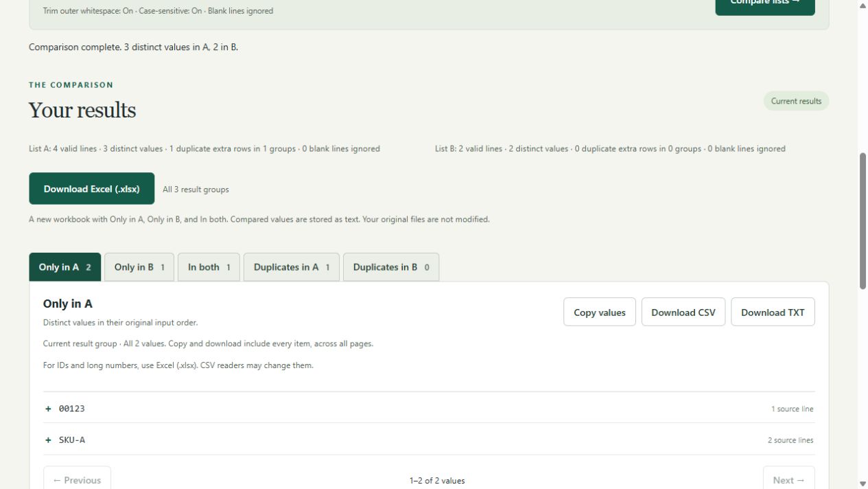The height and width of the screenshot is (489, 868).
Task: Click the 'A new workbook with Only in A' note
Action: pyautogui.click(x=259, y=220)
